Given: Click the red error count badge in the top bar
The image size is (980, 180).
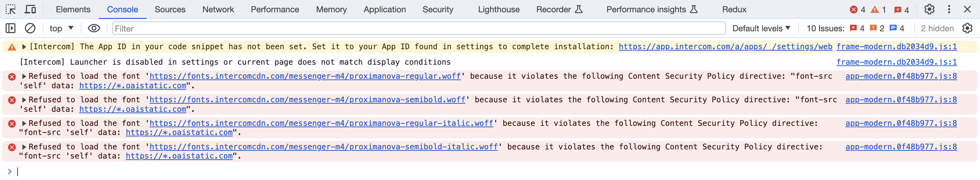Looking at the screenshot, I should click(x=858, y=9).
